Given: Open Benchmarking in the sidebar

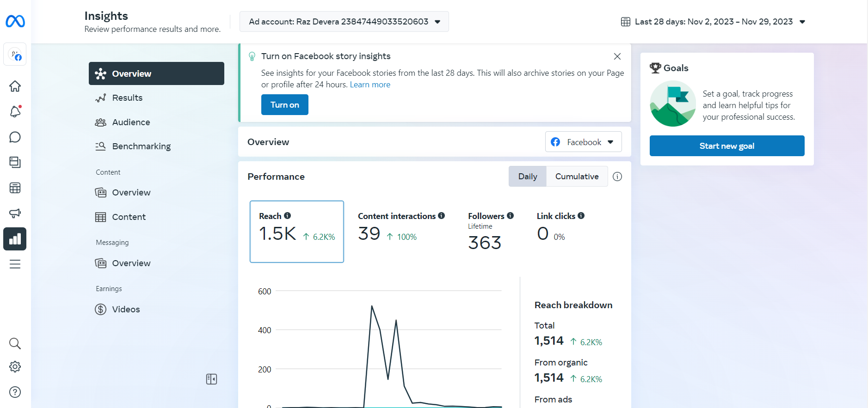Looking at the screenshot, I should point(141,146).
